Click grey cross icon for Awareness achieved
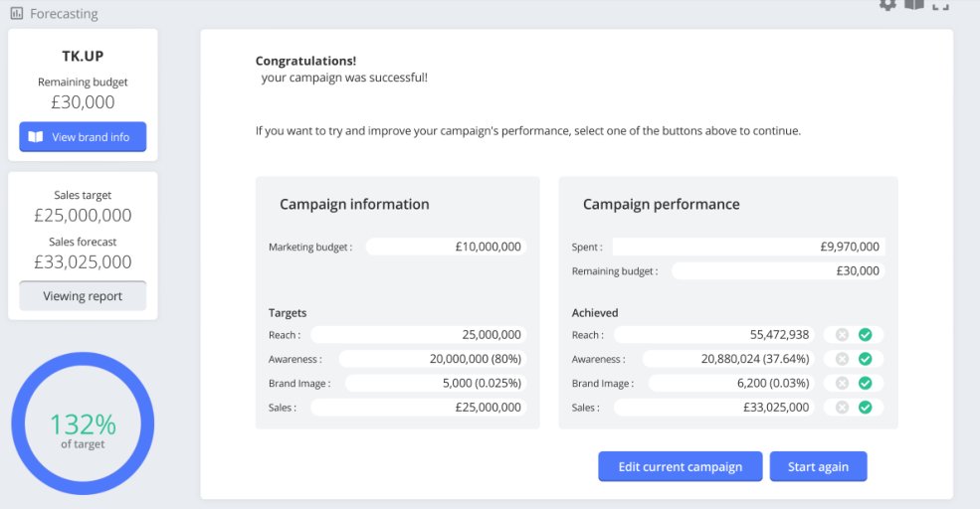Screen dimensions: 980x509 842,359
